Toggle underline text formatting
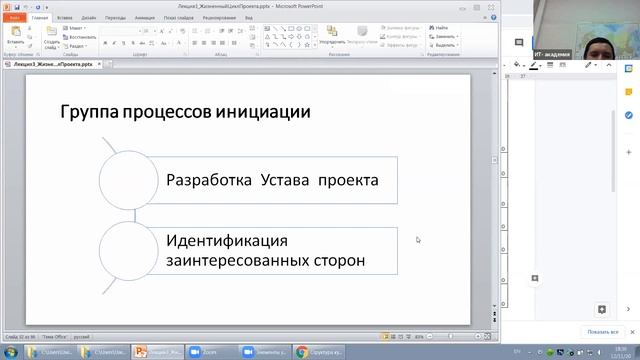Viewport: 640px width, 360px height. click(124, 43)
